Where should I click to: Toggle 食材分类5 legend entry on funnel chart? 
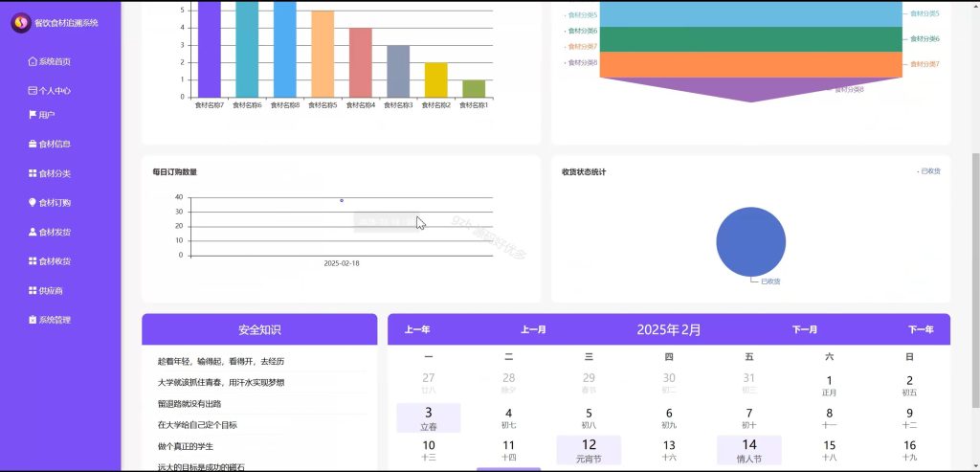(580, 14)
